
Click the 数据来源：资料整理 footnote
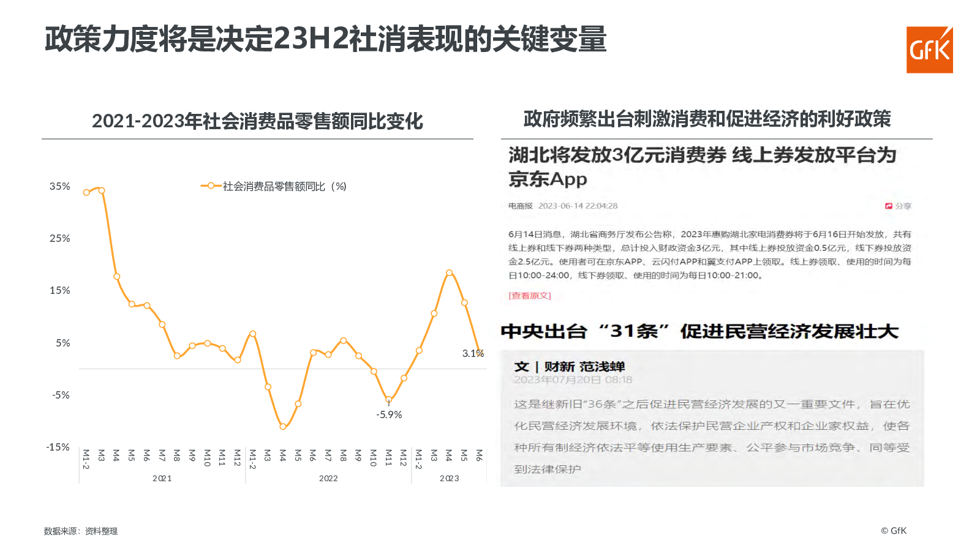[81, 531]
